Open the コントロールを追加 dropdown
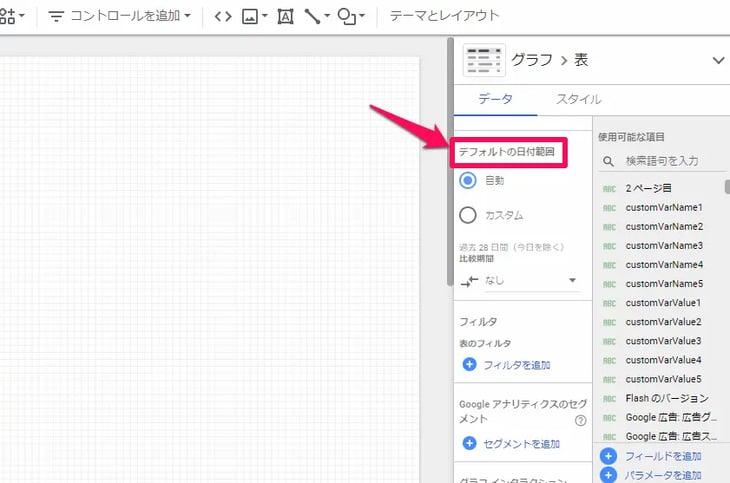The height and width of the screenshot is (483, 730). click(x=120, y=16)
